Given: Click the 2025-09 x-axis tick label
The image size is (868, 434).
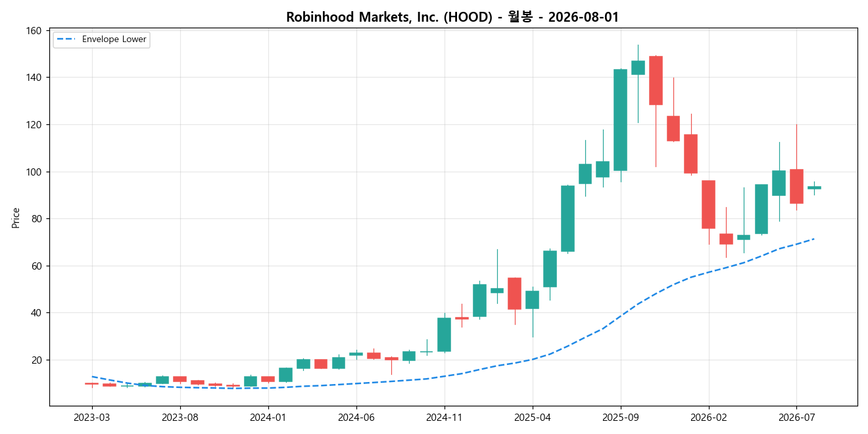Looking at the screenshot, I should (x=621, y=417).
